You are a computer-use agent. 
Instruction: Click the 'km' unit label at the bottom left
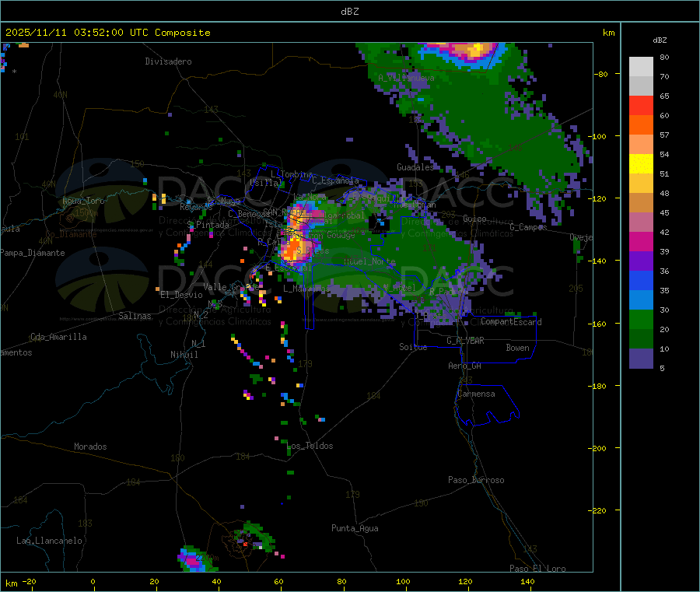click(11, 583)
